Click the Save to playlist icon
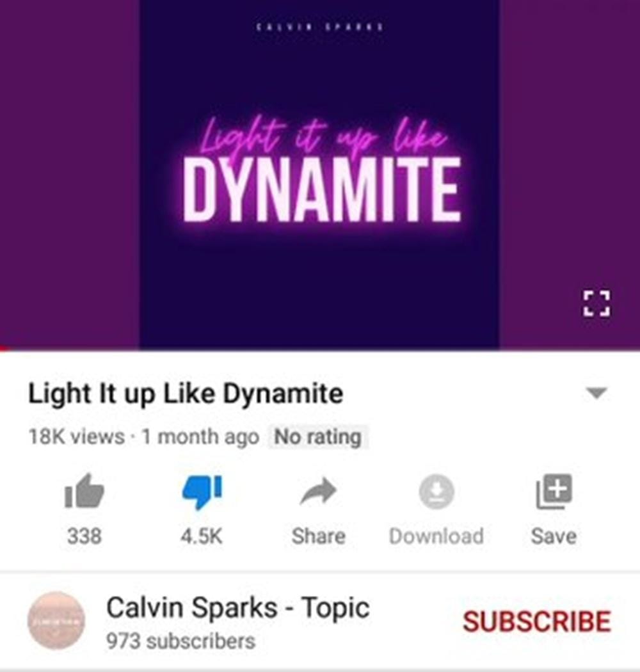 [554, 492]
